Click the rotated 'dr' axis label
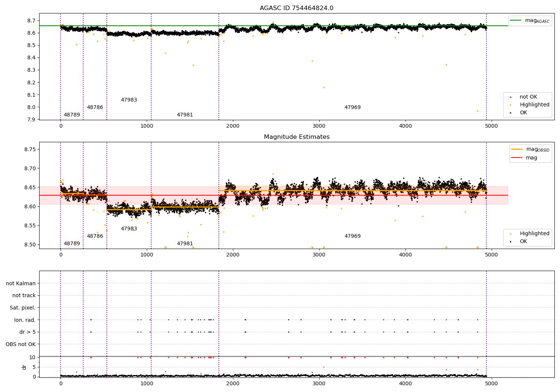Viewport: 560px width, 392px height. pos(24,367)
